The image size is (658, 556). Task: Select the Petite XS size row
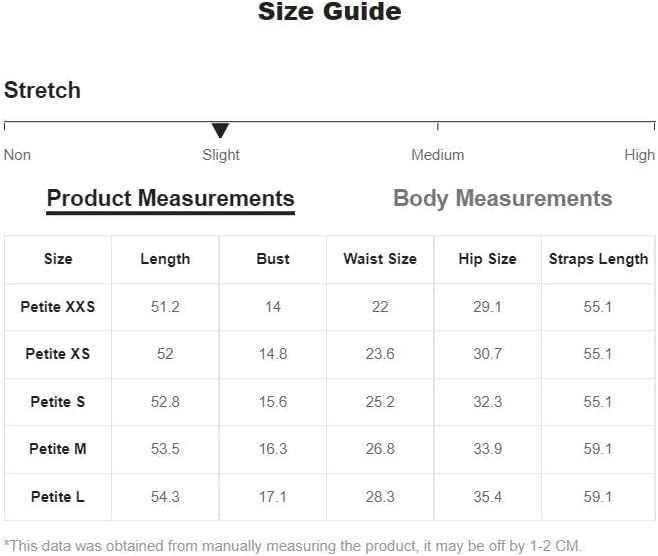329,355
